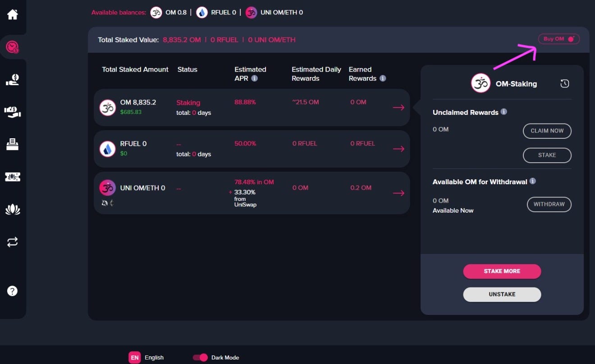This screenshot has height=364, width=595.
Task: Expand the UNI OM/ETH 0 row arrow
Action: (x=398, y=193)
